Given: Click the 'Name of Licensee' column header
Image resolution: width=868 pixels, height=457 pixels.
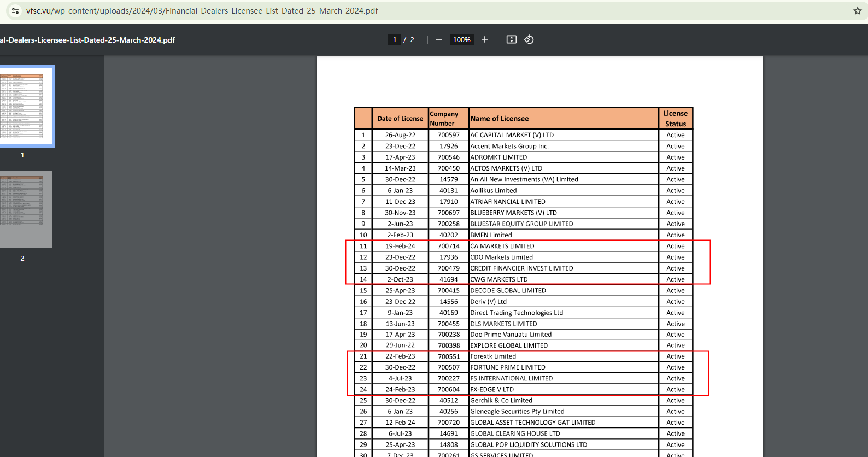Looking at the screenshot, I should [x=499, y=119].
